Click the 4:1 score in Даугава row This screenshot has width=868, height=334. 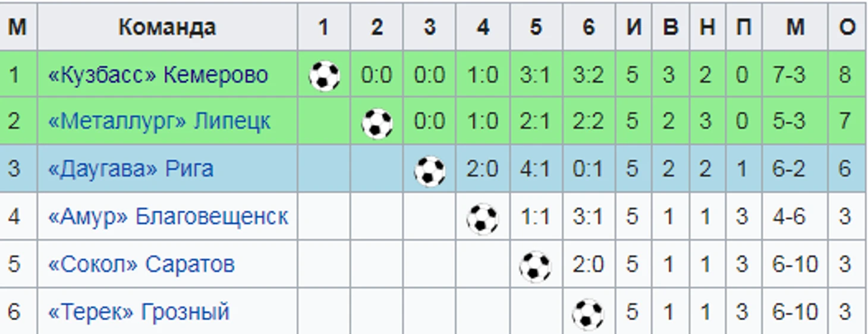pos(535,169)
